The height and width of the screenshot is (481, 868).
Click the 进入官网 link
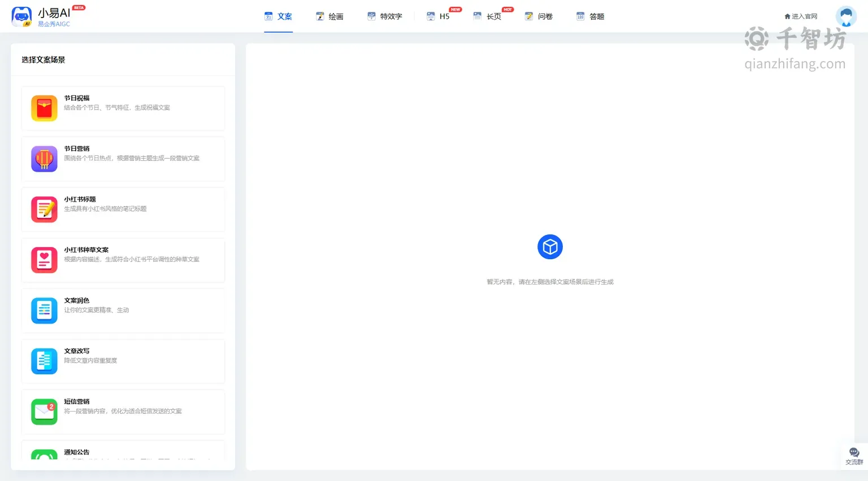pyautogui.click(x=801, y=16)
